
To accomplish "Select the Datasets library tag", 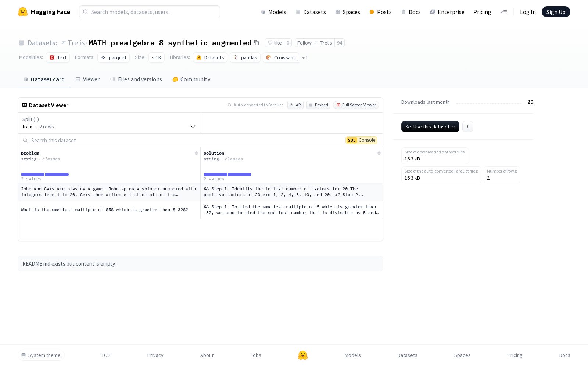I will pos(210,57).
